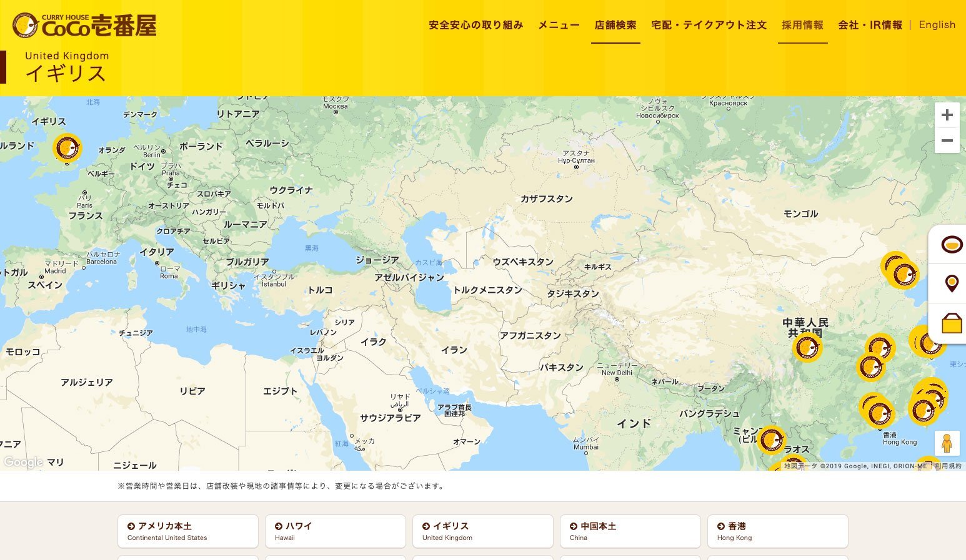Click the ドイツ label on the map
The image size is (966, 560).
[x=142, y=166]
